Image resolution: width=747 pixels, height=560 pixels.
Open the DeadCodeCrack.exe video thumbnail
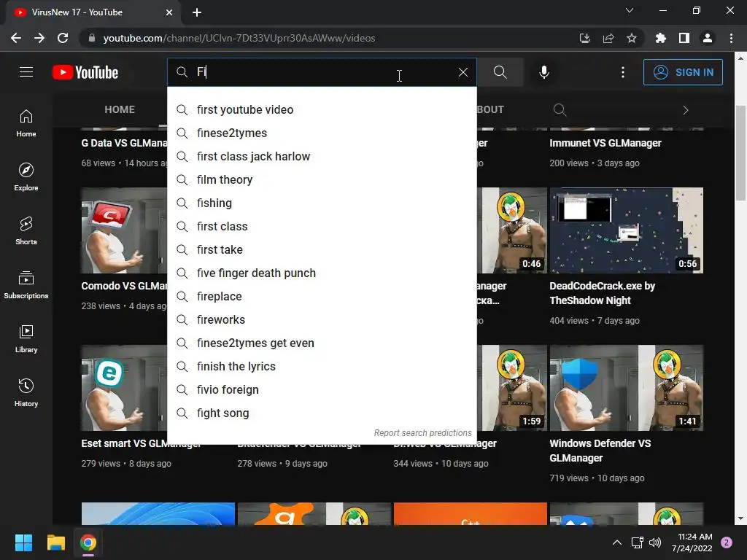point(626,230)
